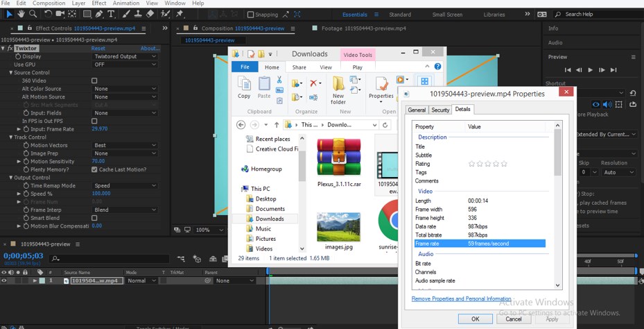Open the Frame Interp Blend dropdown
Viewport: 644px width, 329px height.
tap(125, 210)
